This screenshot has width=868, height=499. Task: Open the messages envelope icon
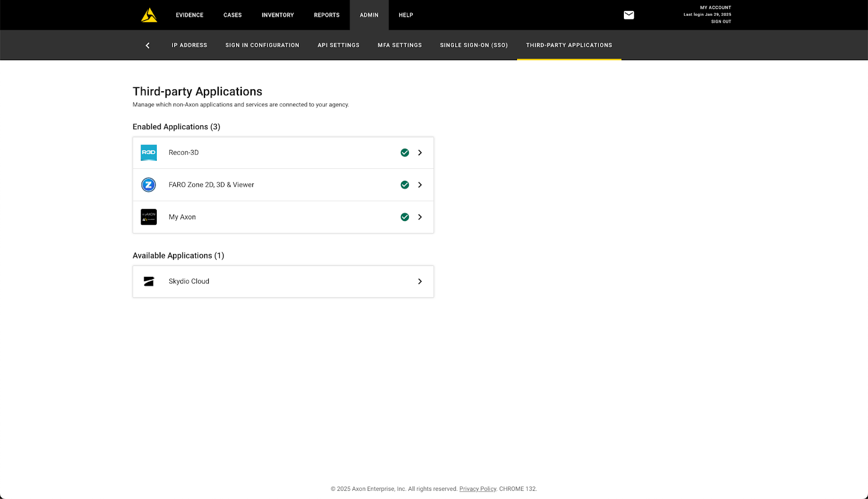(x=629, y=15)
